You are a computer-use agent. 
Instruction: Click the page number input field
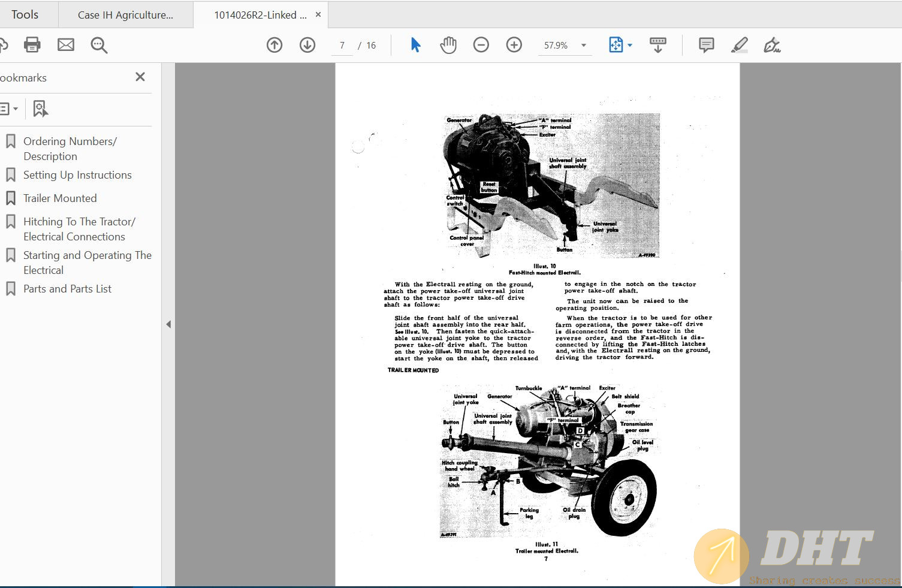pyautogui.click(x=342, y=46)
